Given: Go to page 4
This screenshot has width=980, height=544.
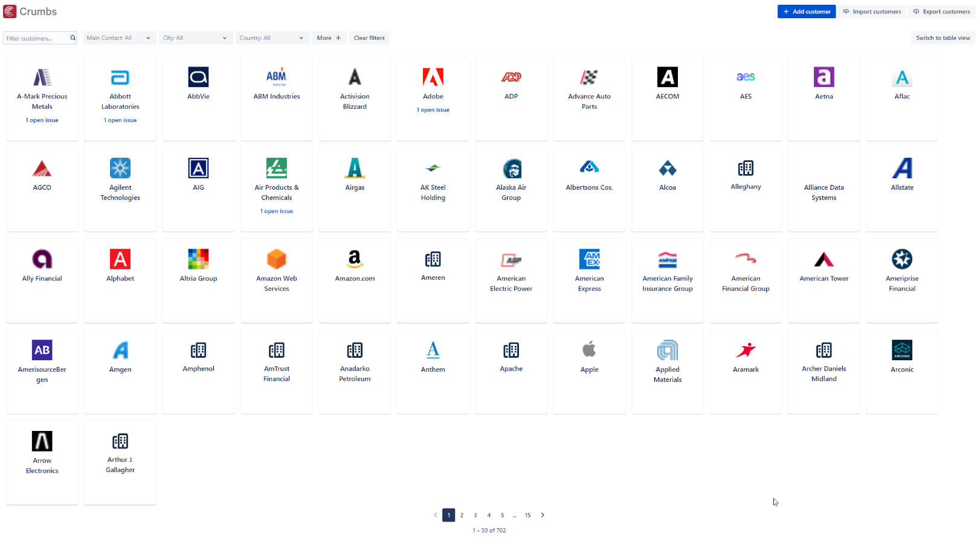Looking at the screenshot, I should click(489, 515).
